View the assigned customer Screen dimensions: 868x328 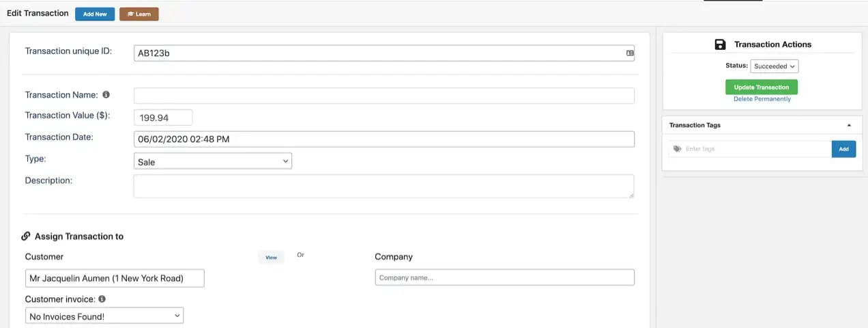point(271,258)
